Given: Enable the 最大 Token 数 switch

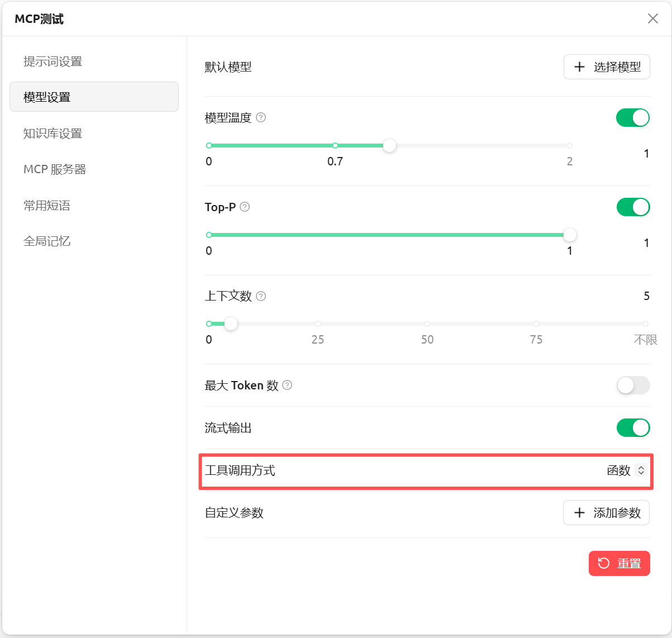Looking at the screenshot, I should [x=632, y=385].
